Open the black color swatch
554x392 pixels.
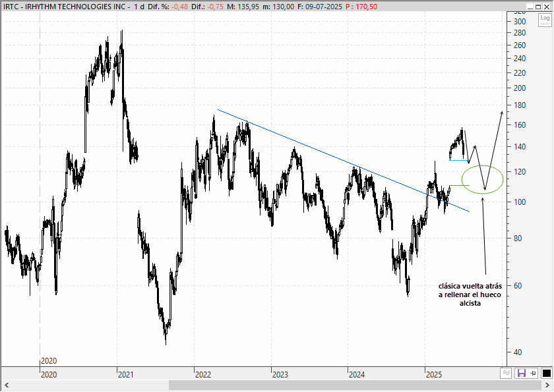[x=546, y=373]
